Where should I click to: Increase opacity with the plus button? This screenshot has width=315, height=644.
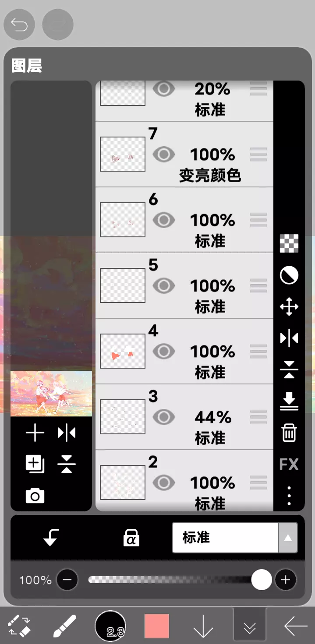286,580
